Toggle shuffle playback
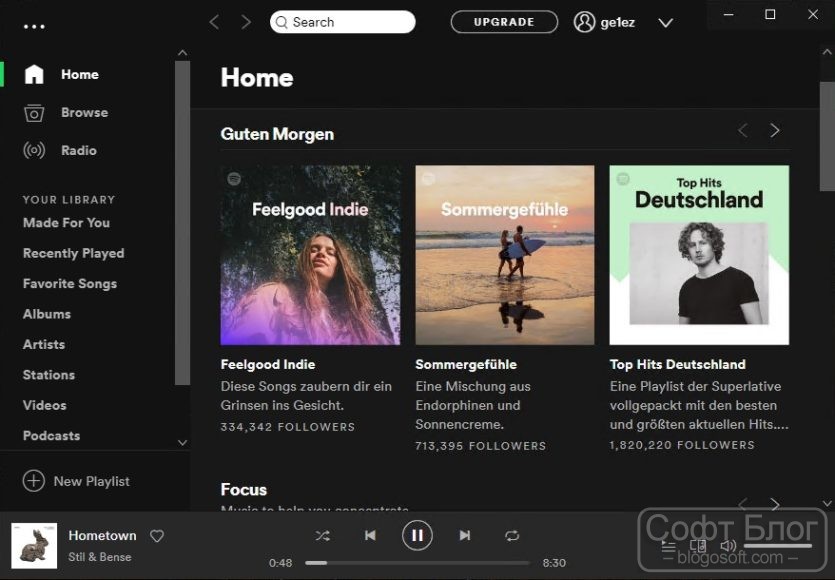The height and width of the screenshot is (580, 835). pos(322,536)
